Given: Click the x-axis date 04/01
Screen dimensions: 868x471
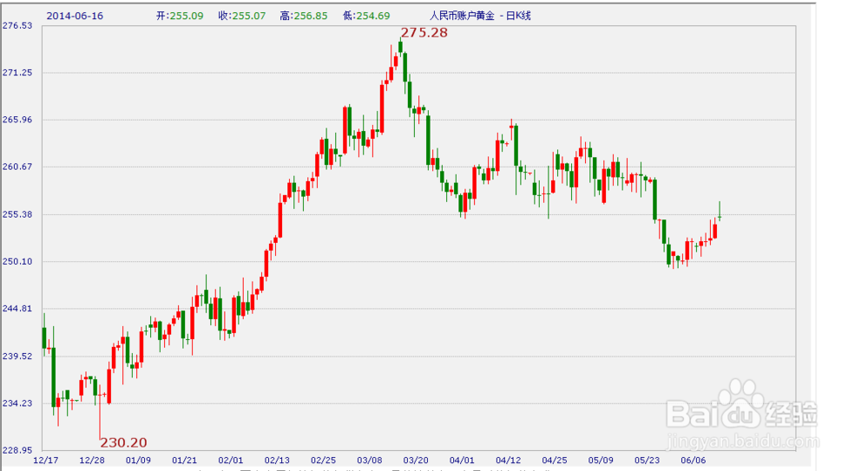Looking at the screenshot, I should (x=462, y=461).
